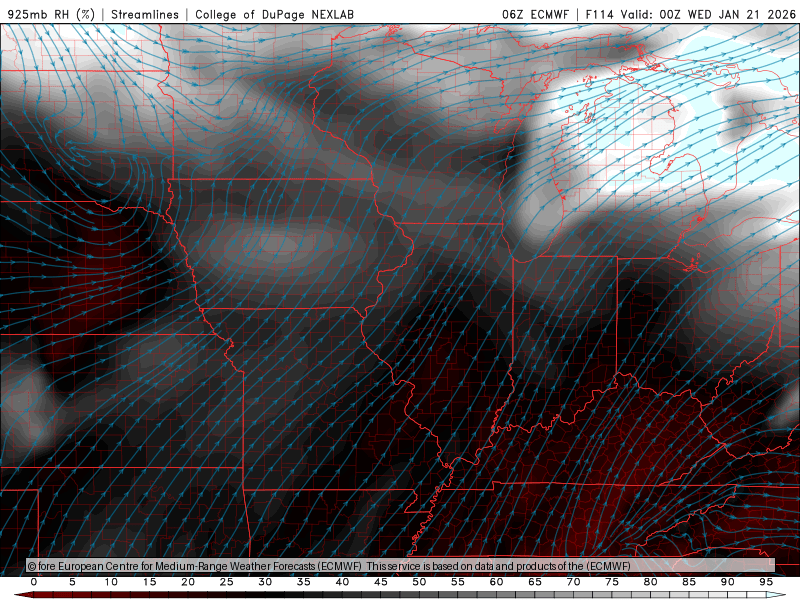Click the "45" legend value
This screenshot has height=600, width=800.
[x=381, y=582]
